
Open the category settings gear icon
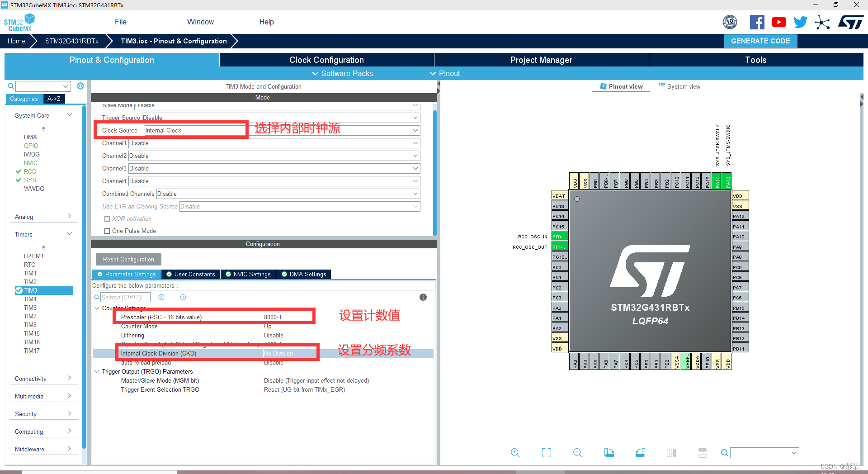(x=80, y=86)
